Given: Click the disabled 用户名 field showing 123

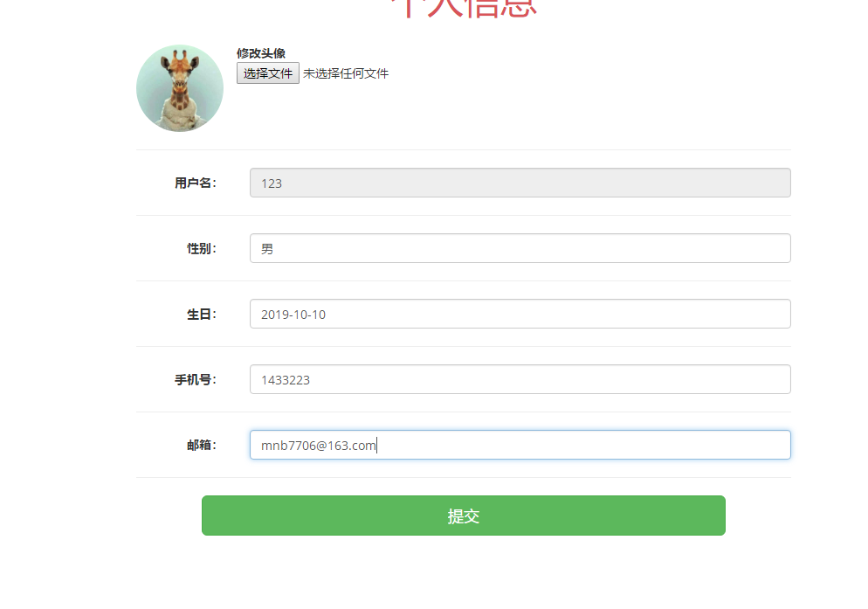Looking at the screenshot, I should tap(520, 183).
